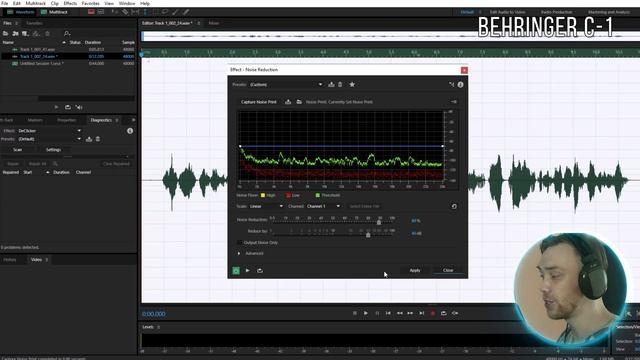
Task: Record button in transport bar
Action: pos(433,313)
